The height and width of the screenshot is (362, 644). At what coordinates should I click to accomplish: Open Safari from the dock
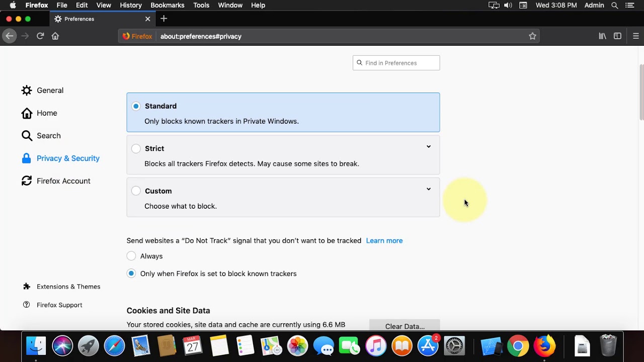pyautogui.click(x=115, y=346)
